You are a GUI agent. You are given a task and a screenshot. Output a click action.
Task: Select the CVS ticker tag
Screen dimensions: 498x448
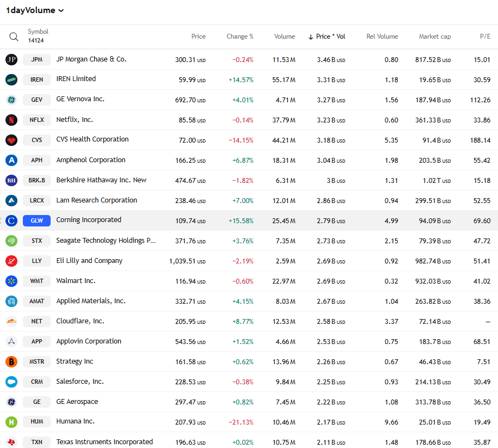click(x=37, y=140)
